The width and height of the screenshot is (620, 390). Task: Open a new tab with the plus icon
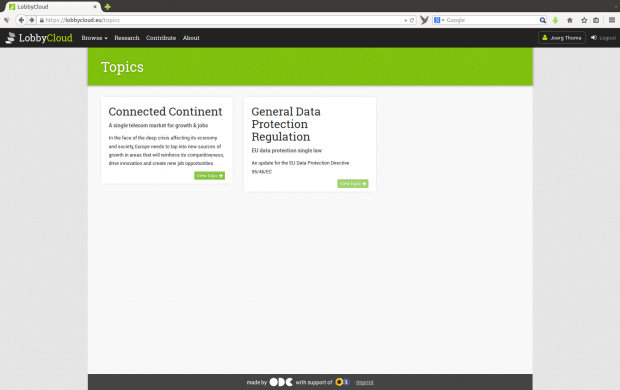108,7
